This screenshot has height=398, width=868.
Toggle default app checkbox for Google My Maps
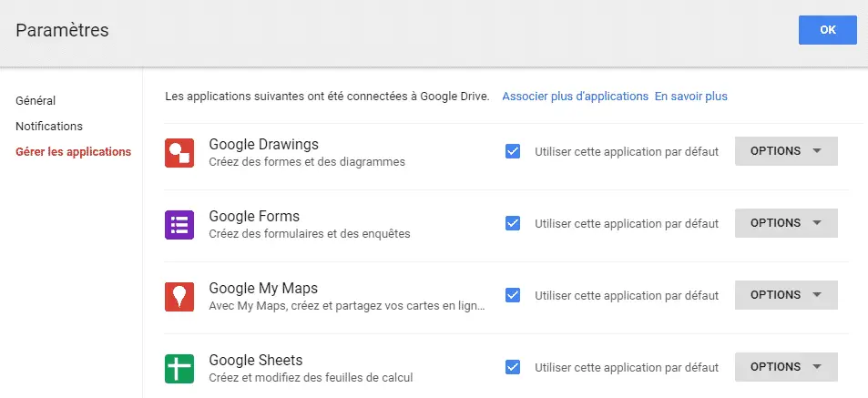(513, 295)
